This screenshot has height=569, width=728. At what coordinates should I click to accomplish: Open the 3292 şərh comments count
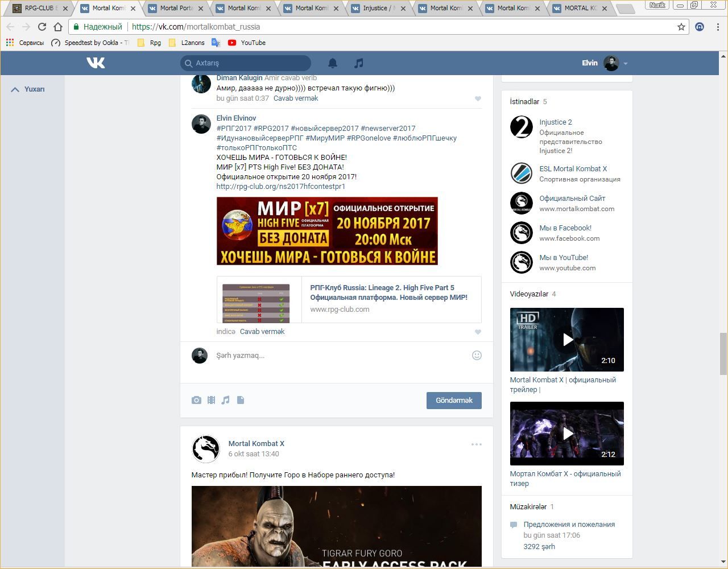click(539, 547)
